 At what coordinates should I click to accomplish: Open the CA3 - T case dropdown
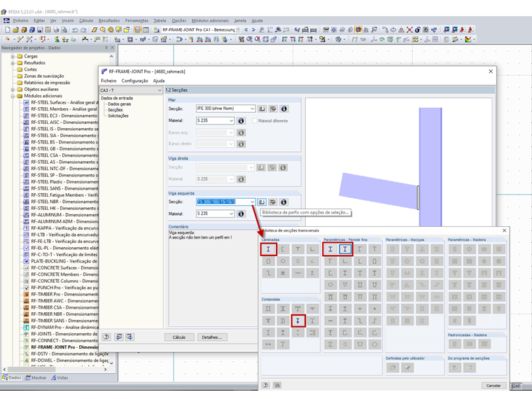point(159,90)
